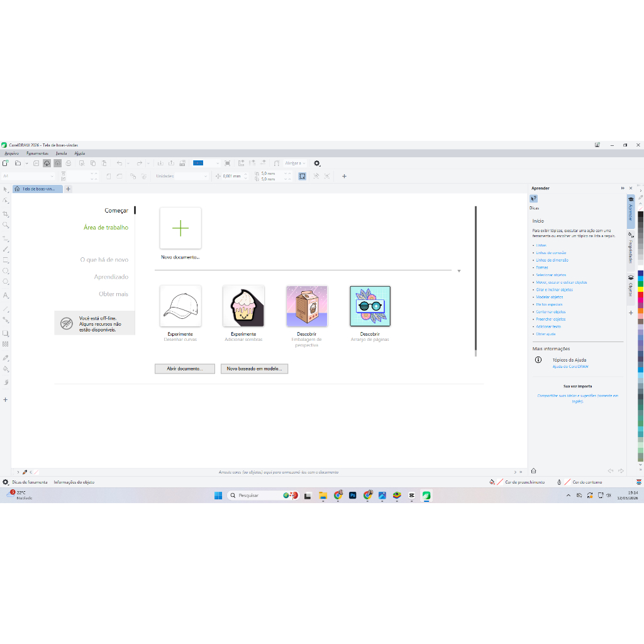644x644 pixels.
Task: Choose the Zoom magnifier tool
Action: tap(6, 225)
